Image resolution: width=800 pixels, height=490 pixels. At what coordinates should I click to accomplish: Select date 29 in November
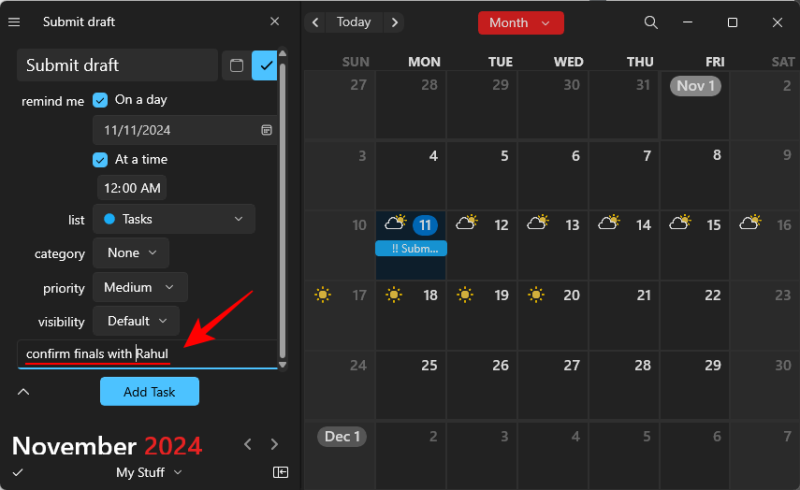coord(695,385)
